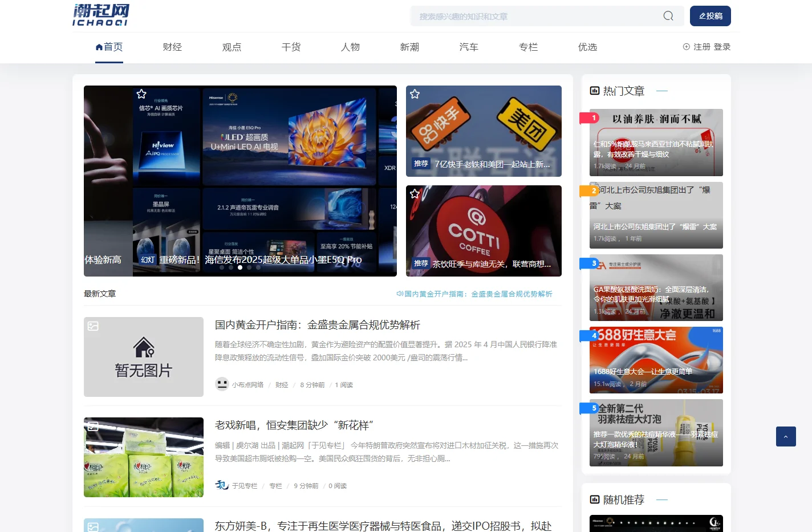Open hot article 3 about GA果酸氨基酸洗面奶

click(656, 287)
